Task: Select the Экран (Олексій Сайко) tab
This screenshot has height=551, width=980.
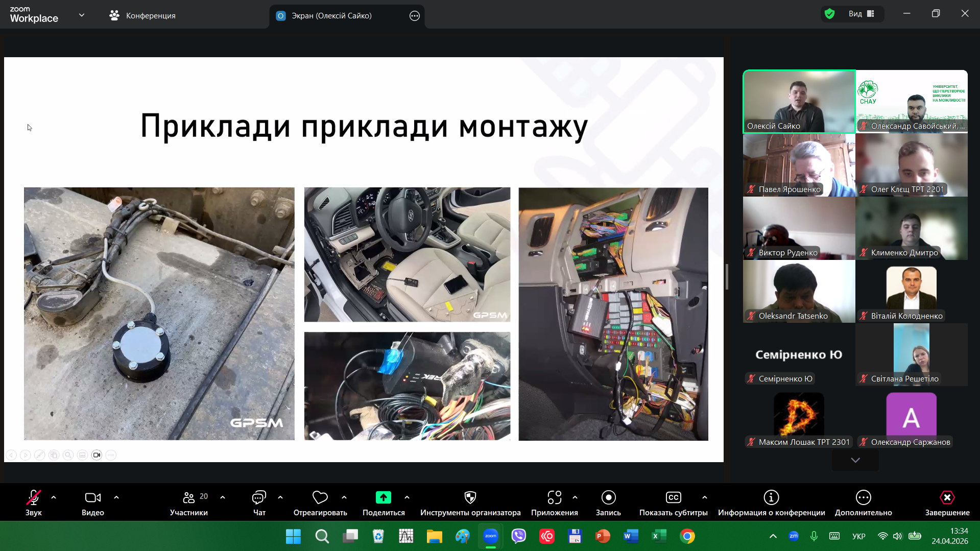Action: coord(331,16)
